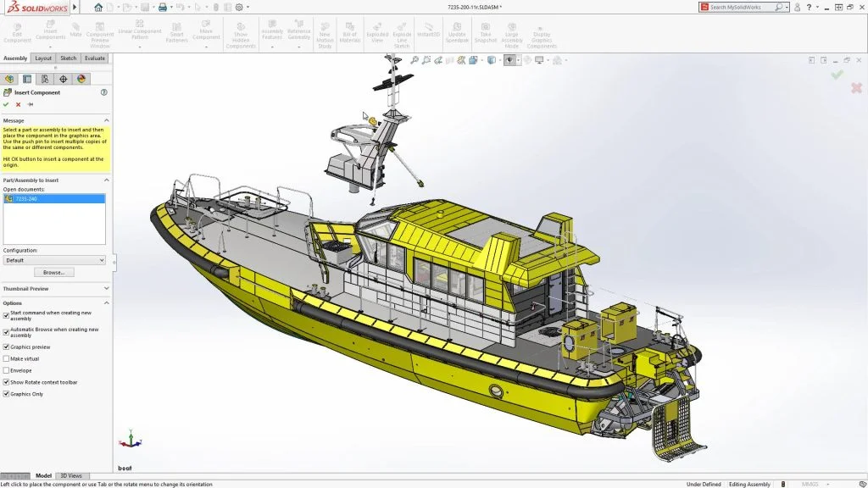The height and width of the screenshot is (488, 868).
Task: Enable the Envelope checkbox
Action: tap(6, 369)
